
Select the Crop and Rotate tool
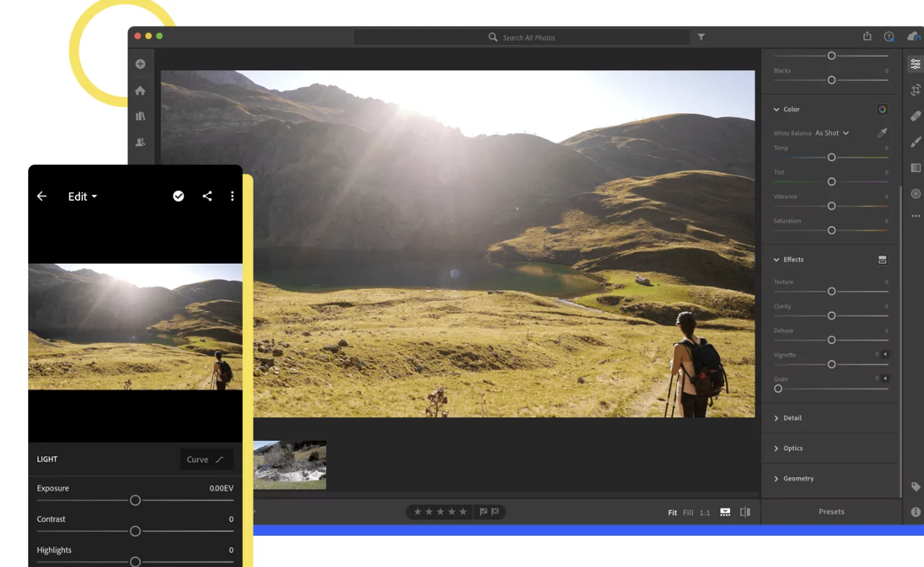click(x=915, y=90)
